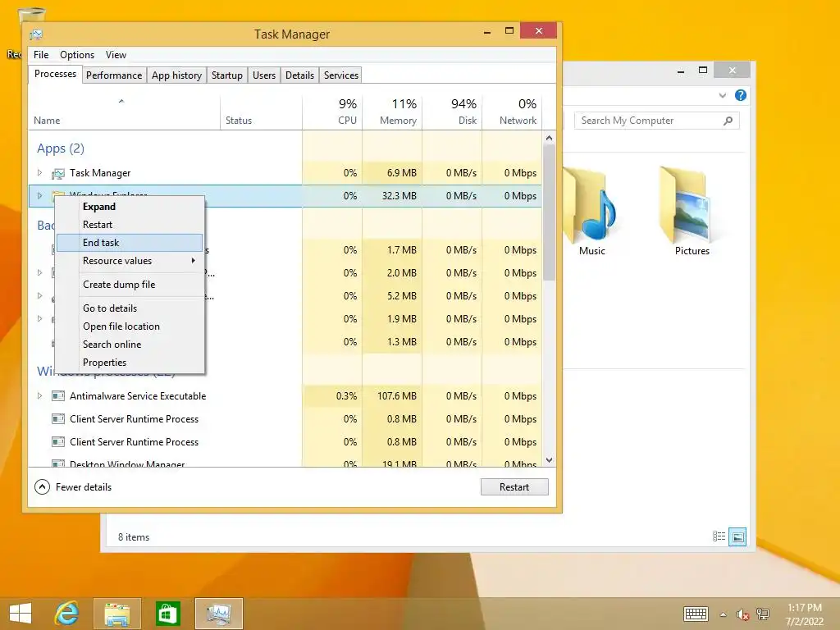
Task: Open the Pictures folder in the Explorer window
Action: [x=692, y=212]
